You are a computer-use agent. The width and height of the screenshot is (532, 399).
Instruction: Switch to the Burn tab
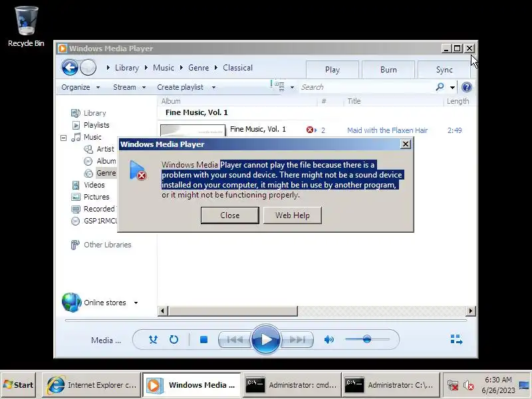[x=388, y=70]
